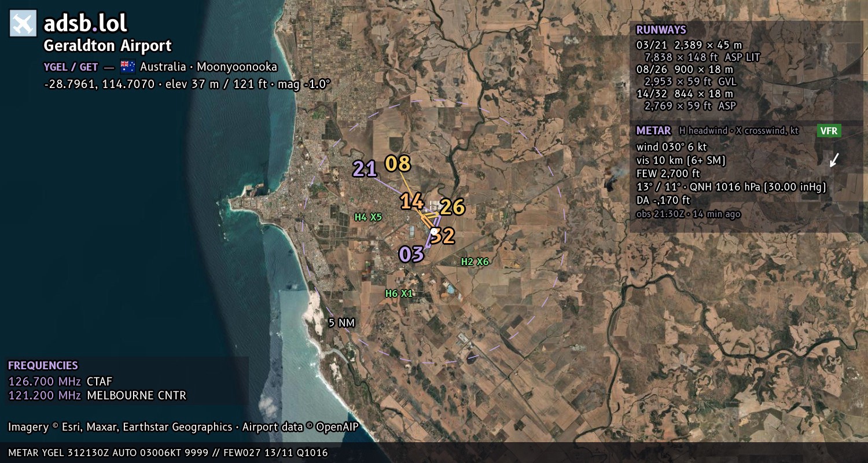Viewport: 868px width, 463px height.
Task: Select runway 03 marker label
Action: pyautogui.click(x=411, y=254)
